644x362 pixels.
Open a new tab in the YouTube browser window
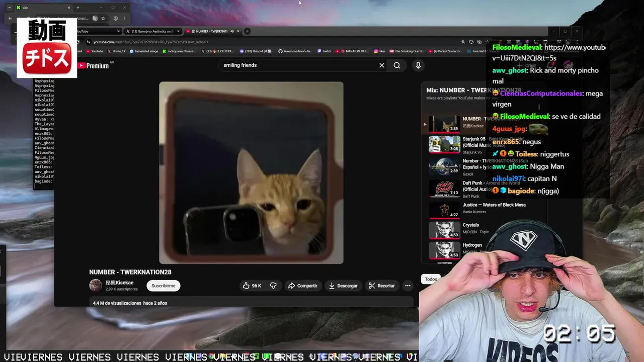pyautogui.click(x=247, y=31)
